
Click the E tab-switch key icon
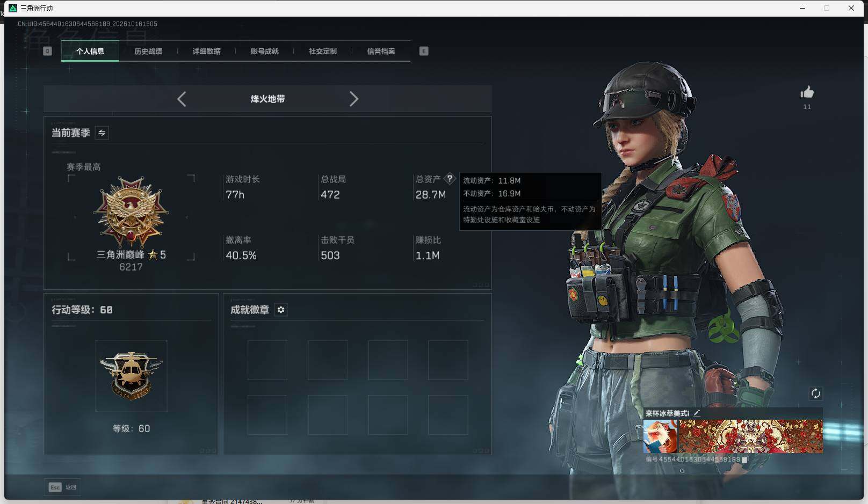(424, 51)
